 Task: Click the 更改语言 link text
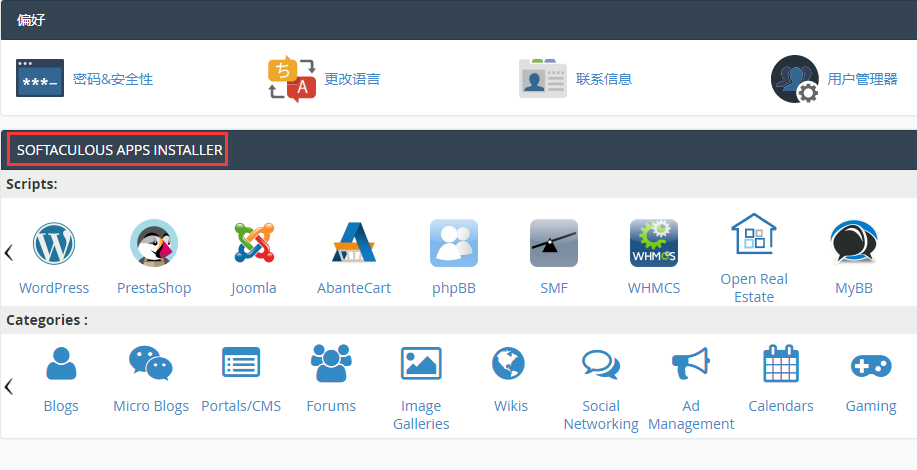[352, 79]
